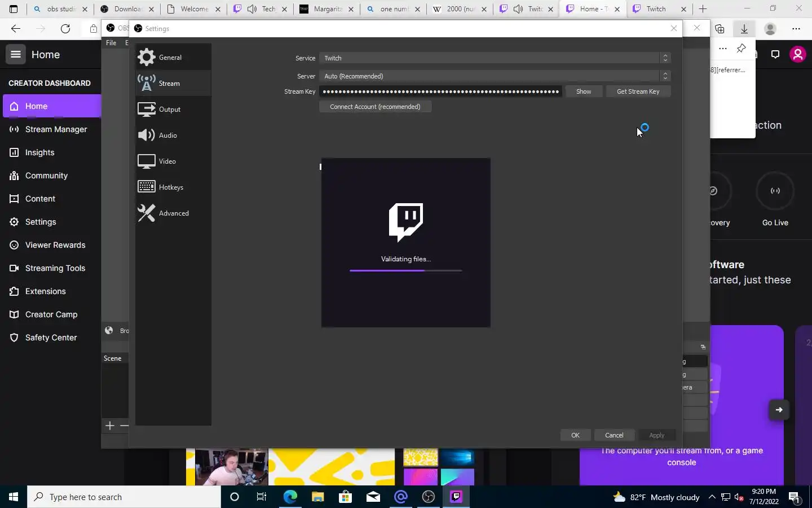Switch to the obs studio search tab
The height and width of the screenshot is (508, 812).
tap(61, 9)
